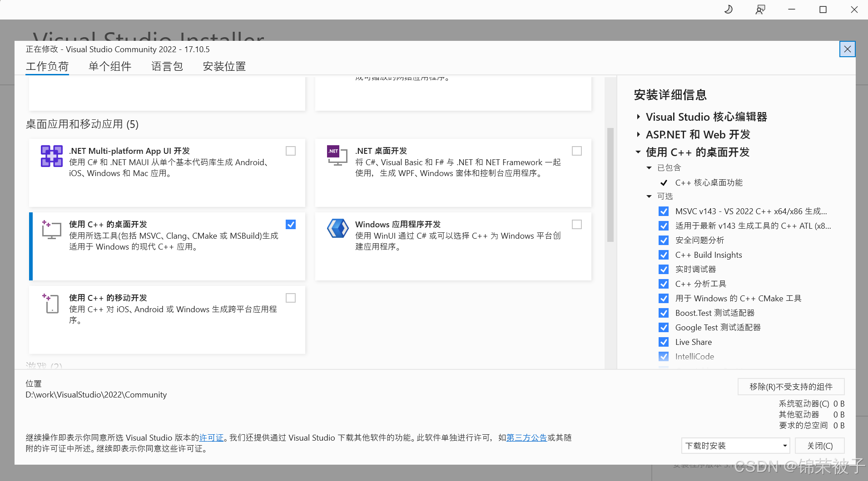
Task: Enable 使用 C++ 的移动开发 workload checkbox
Action: coord(291,298)
